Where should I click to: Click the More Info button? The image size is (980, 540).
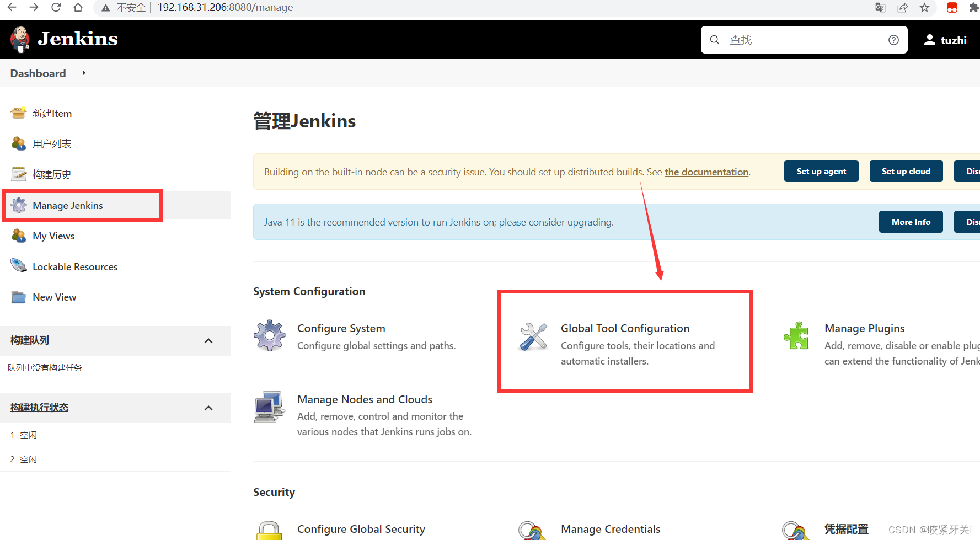tap(911, 222)
